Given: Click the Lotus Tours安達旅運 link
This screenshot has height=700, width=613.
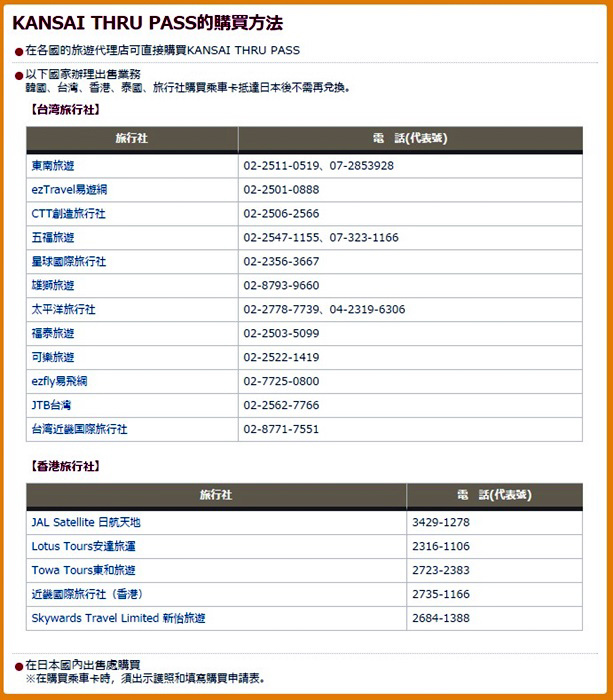Looking at the screenshot, I should [x=83, y=546].
